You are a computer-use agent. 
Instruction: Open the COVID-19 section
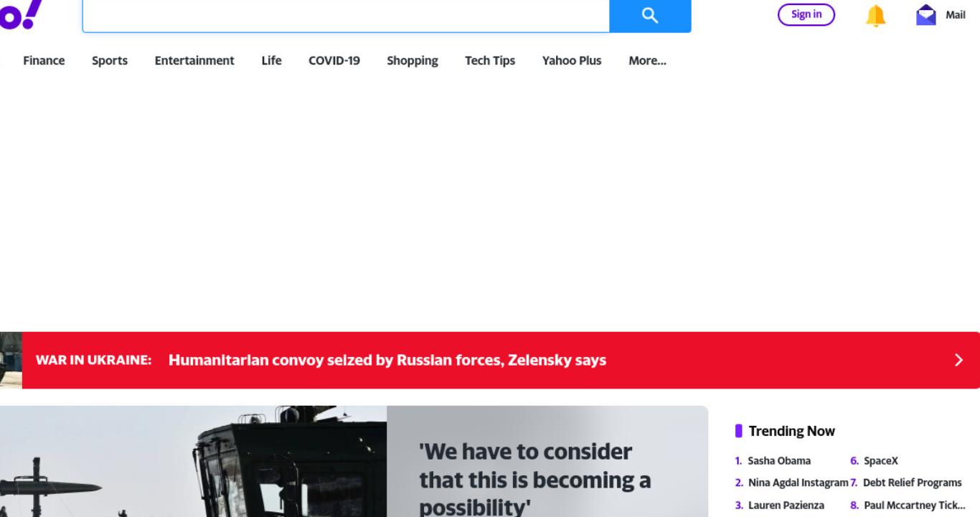[x=334, y=60]
